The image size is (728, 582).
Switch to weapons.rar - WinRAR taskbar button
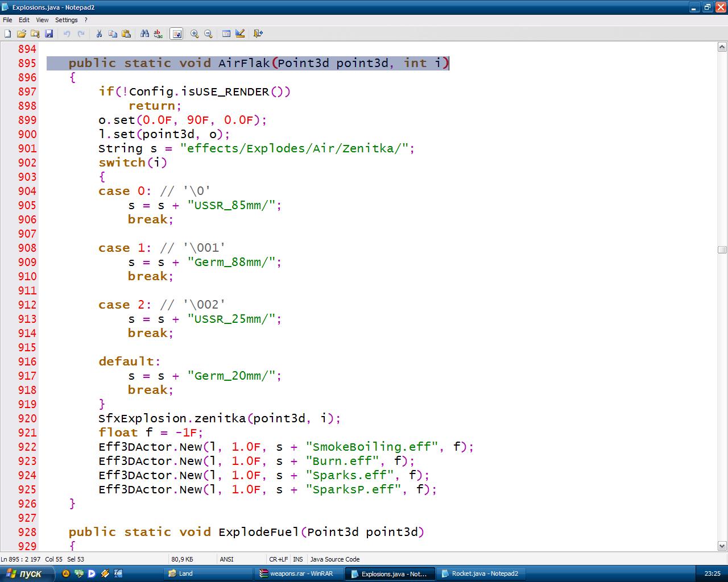click(299, 573)
